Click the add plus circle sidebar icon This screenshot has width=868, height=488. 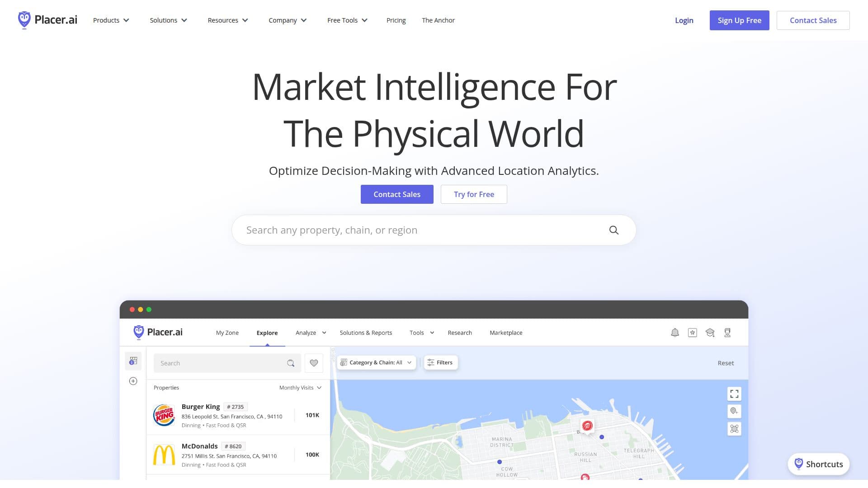(133, 381)
